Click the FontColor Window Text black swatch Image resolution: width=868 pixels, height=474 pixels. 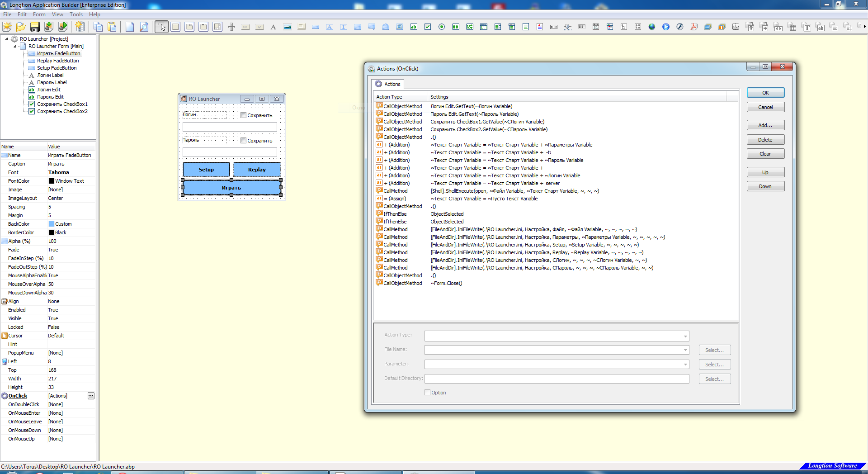click(x=52, y=181)
